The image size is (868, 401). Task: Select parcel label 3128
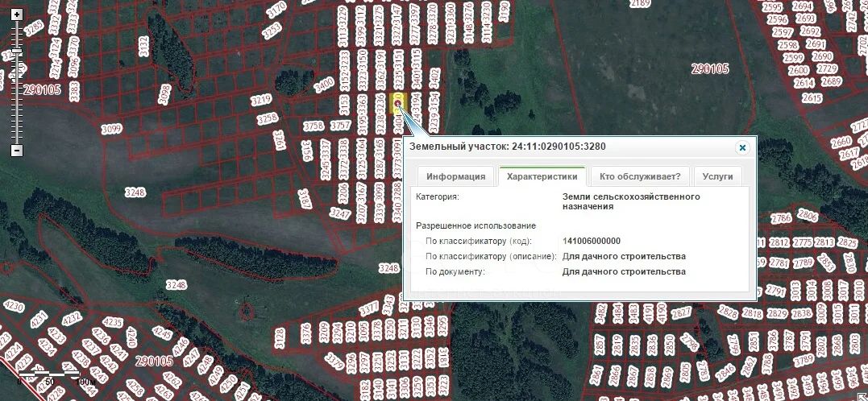coord(280,337)
